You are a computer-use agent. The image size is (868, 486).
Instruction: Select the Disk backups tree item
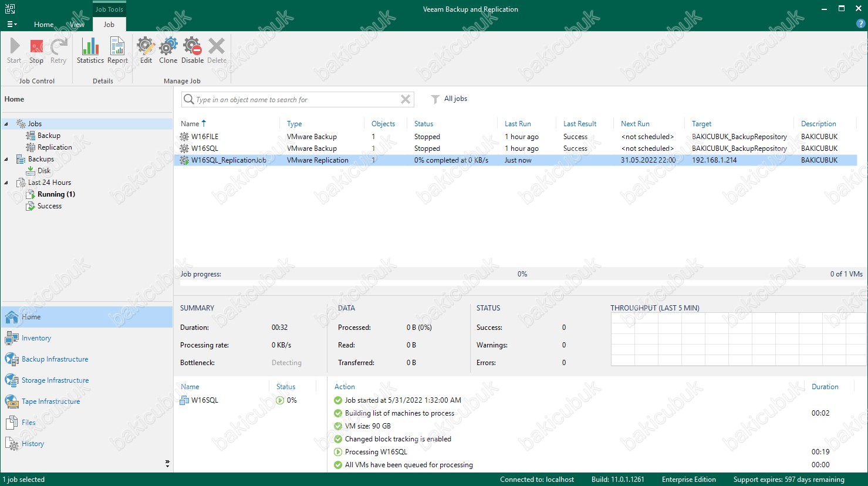coord(44,171)
